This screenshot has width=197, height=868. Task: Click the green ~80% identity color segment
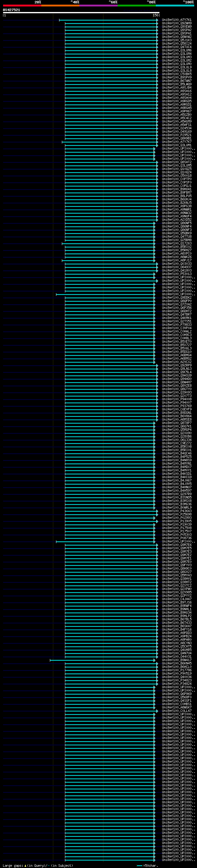click(x=137, y=6)
